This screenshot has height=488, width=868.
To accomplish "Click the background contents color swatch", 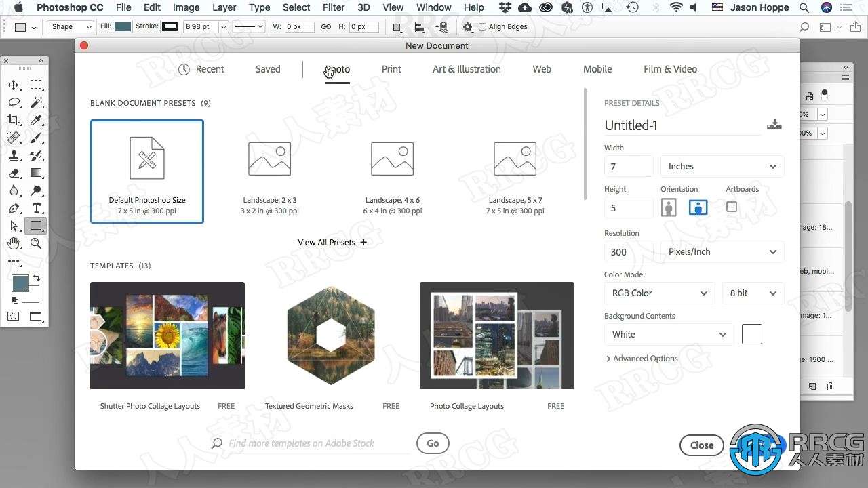I will (x=752, y=334).
